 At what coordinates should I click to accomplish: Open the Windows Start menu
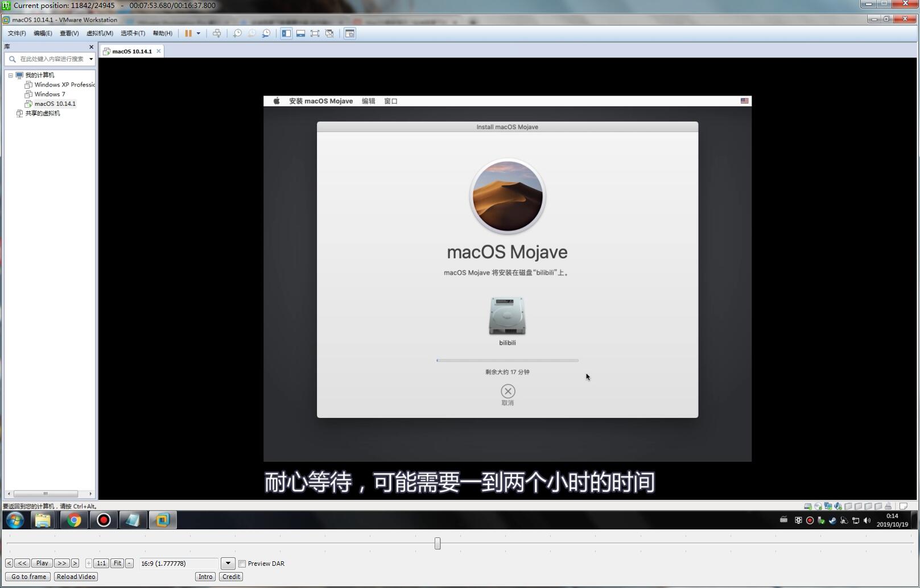pos(15,520)
